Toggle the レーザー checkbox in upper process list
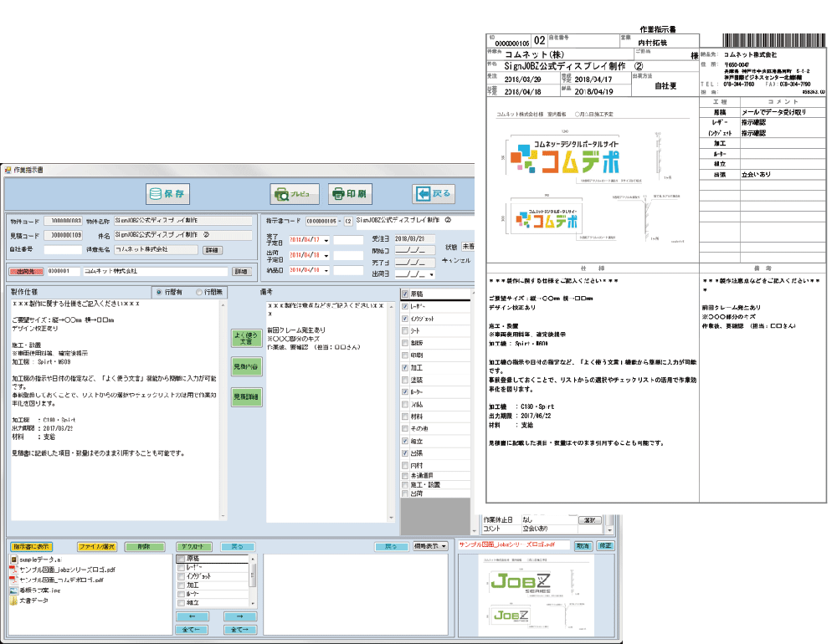Viewport: 837px width, 644px height. coord(405,306)
